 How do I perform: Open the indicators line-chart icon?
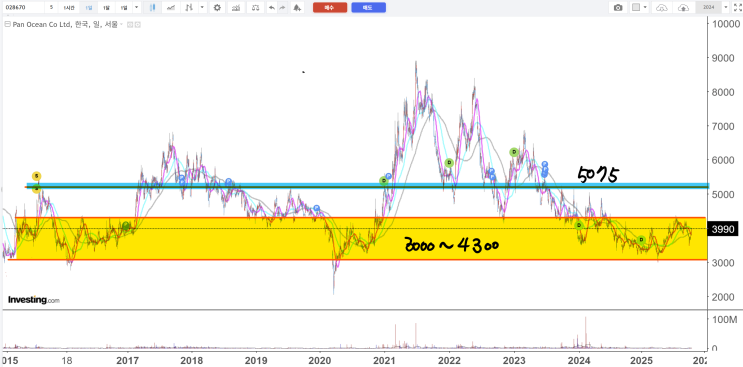point(171,8)
